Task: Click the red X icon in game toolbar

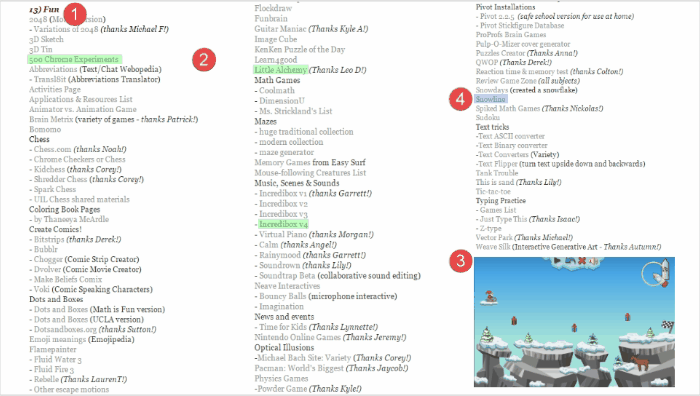Action: (582, 260)
